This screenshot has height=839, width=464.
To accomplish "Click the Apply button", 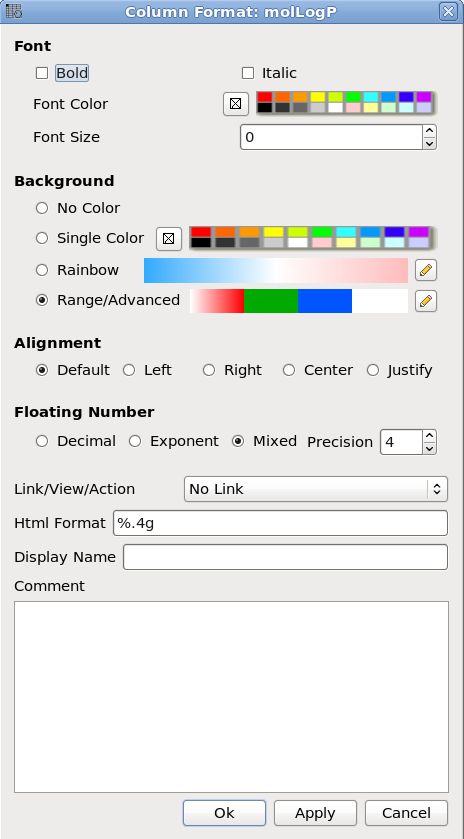I will click(x=315, y=813).
